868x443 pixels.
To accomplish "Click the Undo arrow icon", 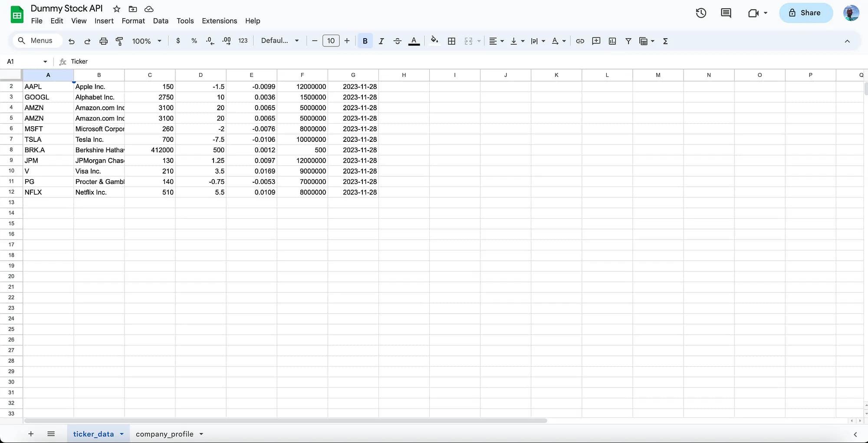I will coord(72,41).
